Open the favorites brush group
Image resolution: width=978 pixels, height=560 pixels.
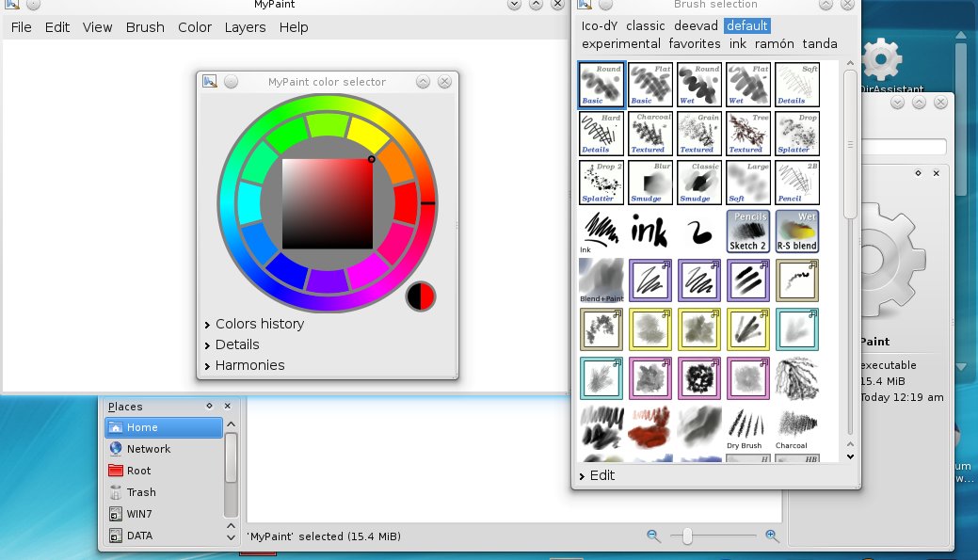pos(695,43)
